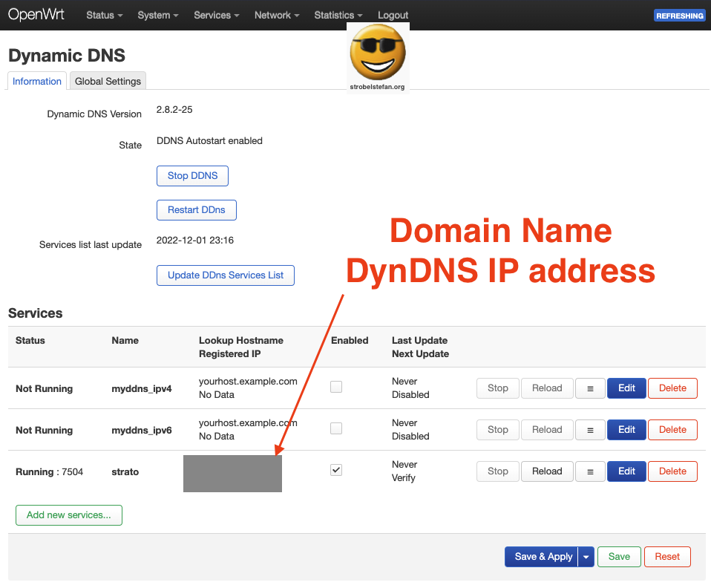
Task: Expand the Save & Apply dropdown arrow
Action: click(x=587, y=556)
